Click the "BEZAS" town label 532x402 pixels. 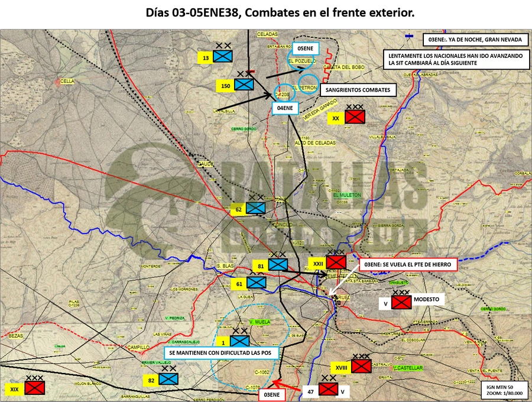(15, 336)
